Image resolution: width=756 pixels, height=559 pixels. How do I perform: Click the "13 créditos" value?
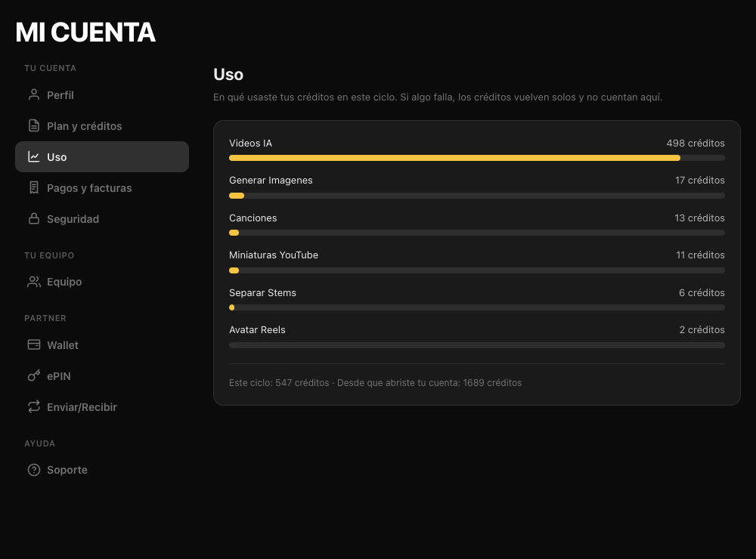(699, 218)
